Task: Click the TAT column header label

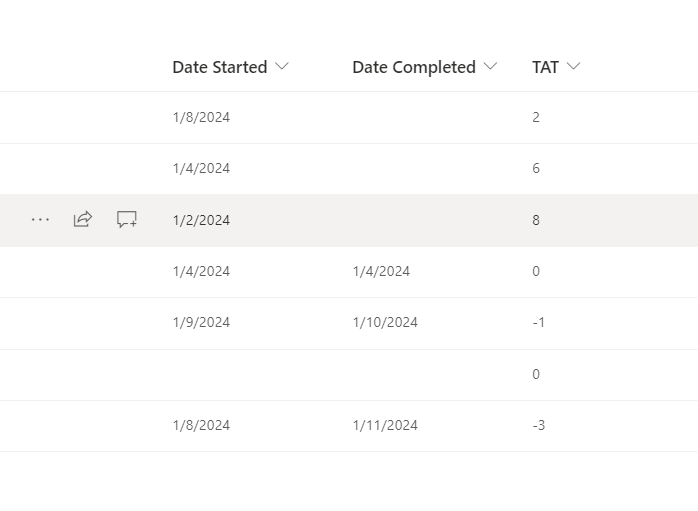Action: [545, 67]
